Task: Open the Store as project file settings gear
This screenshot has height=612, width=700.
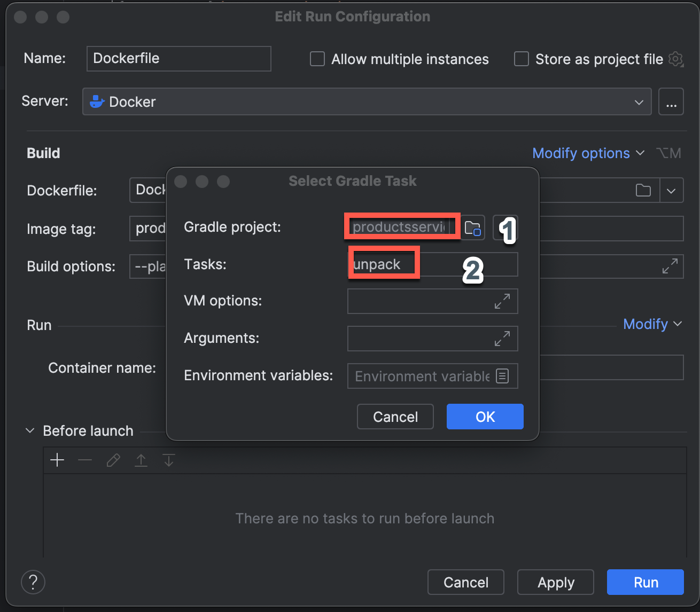Action: (x=676, y=59)
